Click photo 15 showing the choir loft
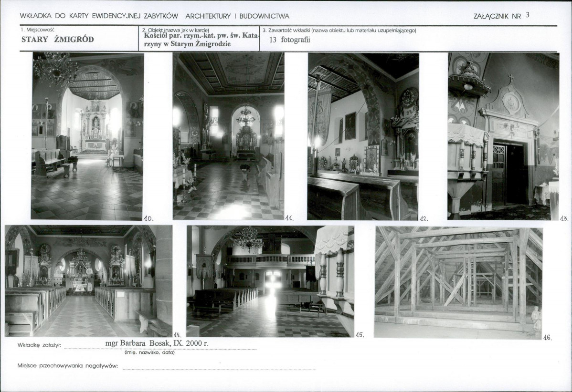The image size is (572, 392). (x=270, y=281)
